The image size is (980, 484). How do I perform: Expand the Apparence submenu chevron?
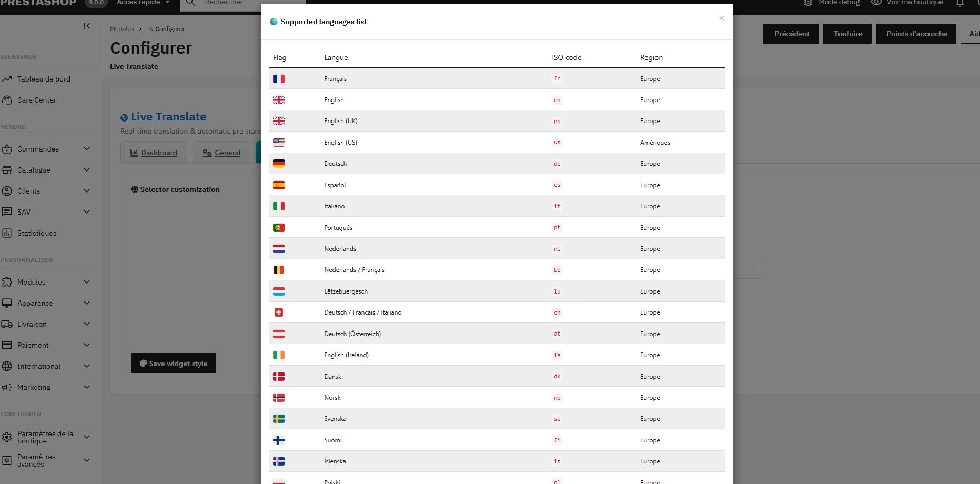pos(87,303)
